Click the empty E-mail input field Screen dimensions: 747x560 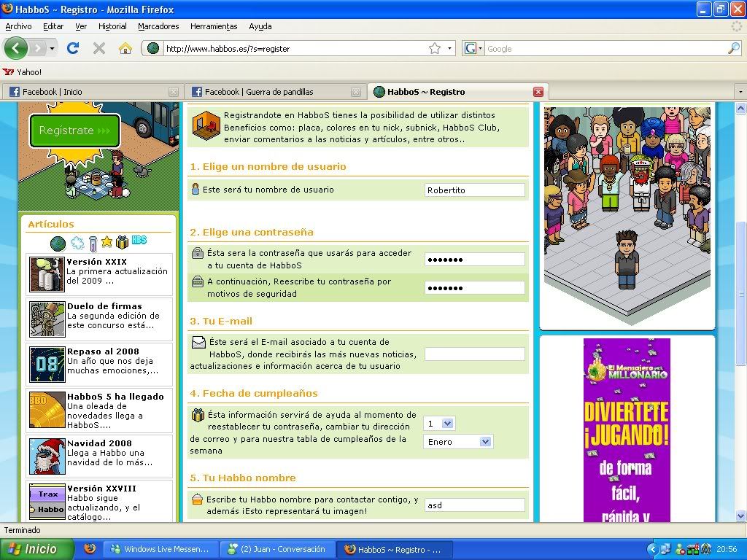click(474, 354)
